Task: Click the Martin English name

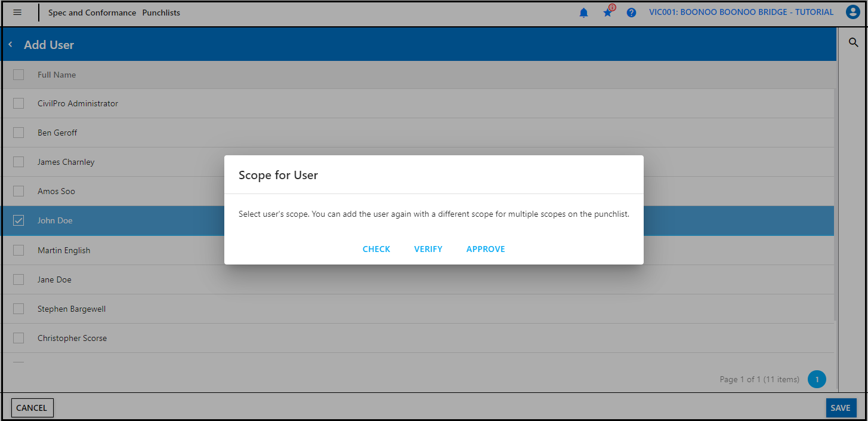Action: (64, 250)
